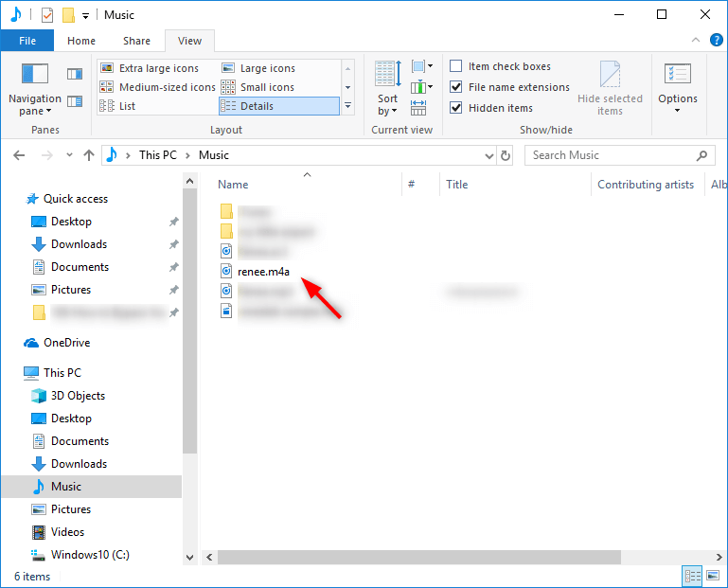Click horizontal scrollbar right arrow
This screenshot has height=588, width=728.
pos(719,557)
